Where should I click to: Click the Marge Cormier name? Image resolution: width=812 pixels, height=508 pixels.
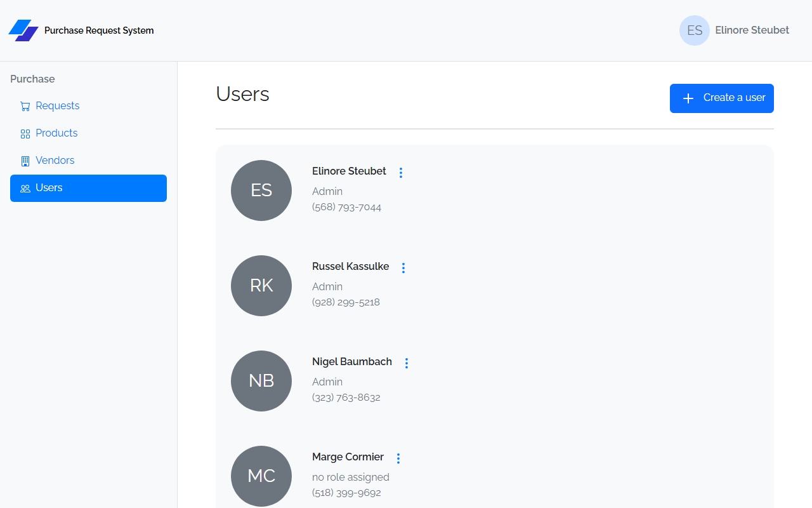[348, 457]
